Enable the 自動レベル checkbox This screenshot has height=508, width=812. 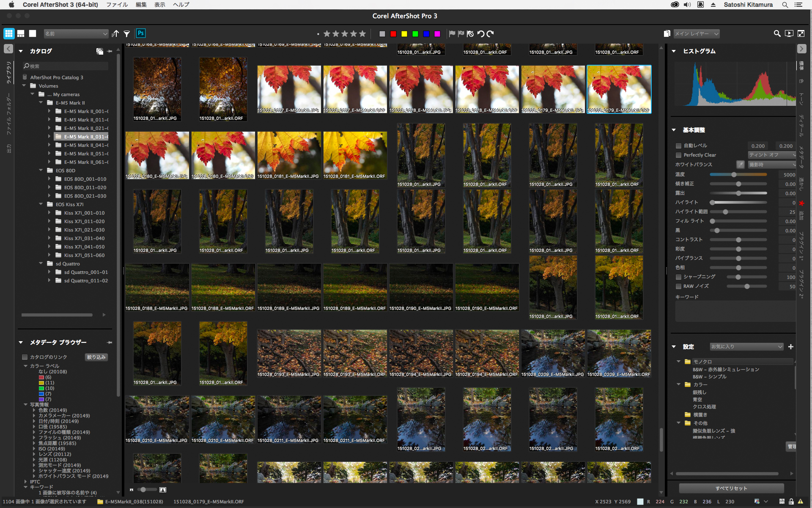click(x=678, y=146)
